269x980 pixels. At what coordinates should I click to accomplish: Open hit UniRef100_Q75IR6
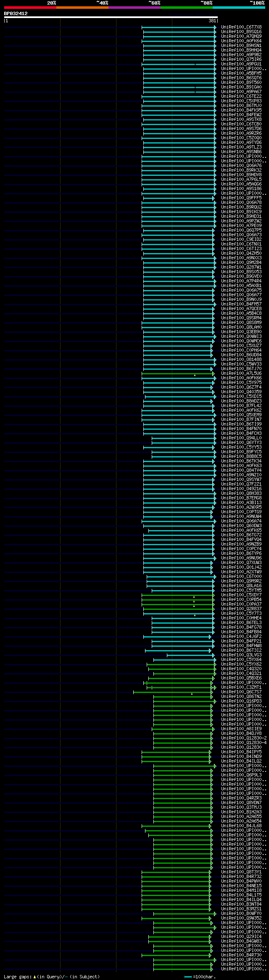coord(241,59)
